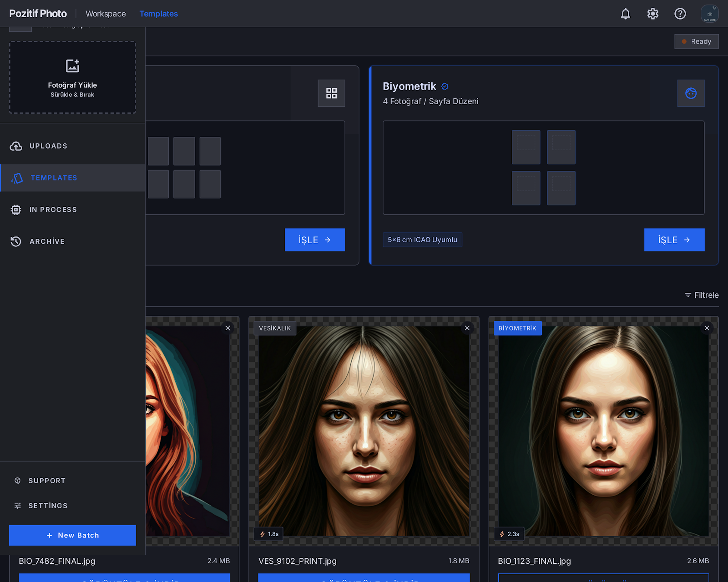Click the face icon on Biyometrik card
Image resolution: width=728 pixels, height=582 pixels.
[x=691, y=93]
